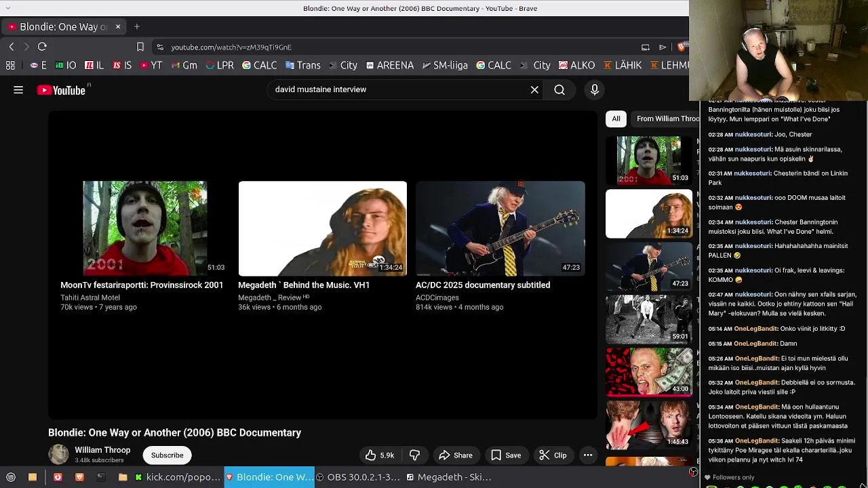Open the kick.com taskbar window
The height and width of the screenshot is (488, 868).
(177, 477)
